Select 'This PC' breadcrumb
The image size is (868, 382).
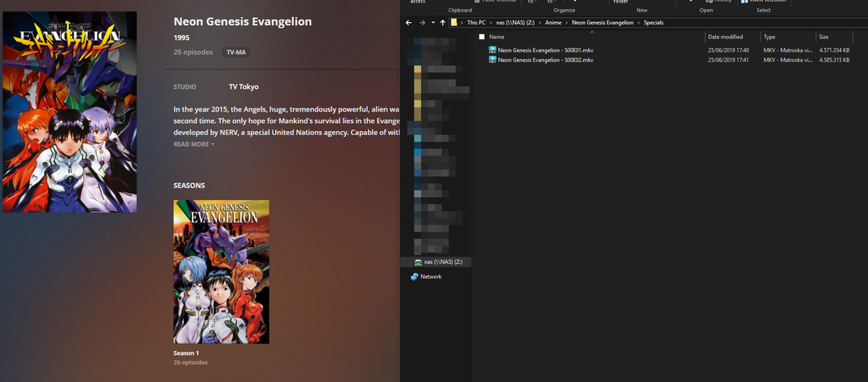[476, 23]
